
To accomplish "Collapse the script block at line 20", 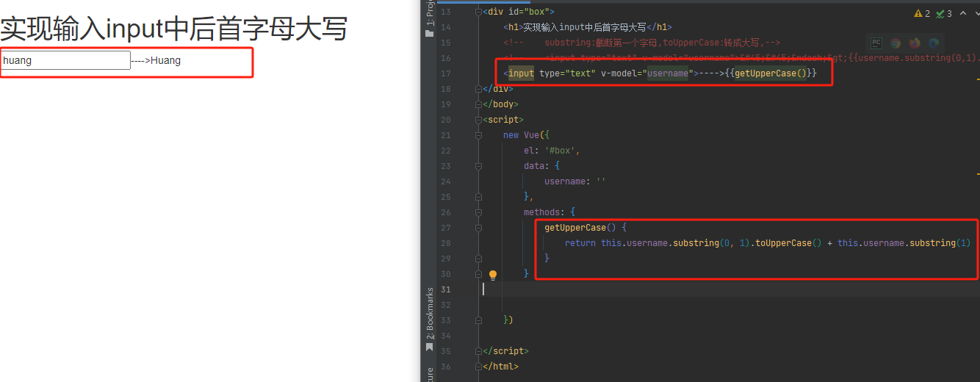I will (479, 120).
